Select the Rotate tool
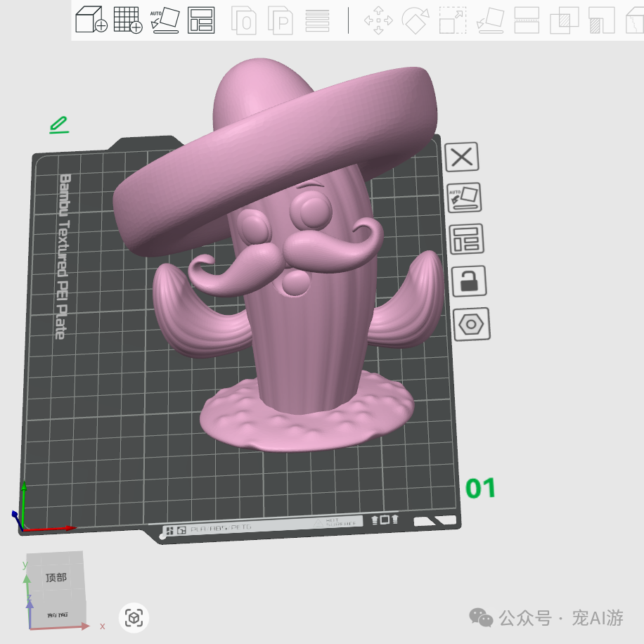 pos(416,20)
